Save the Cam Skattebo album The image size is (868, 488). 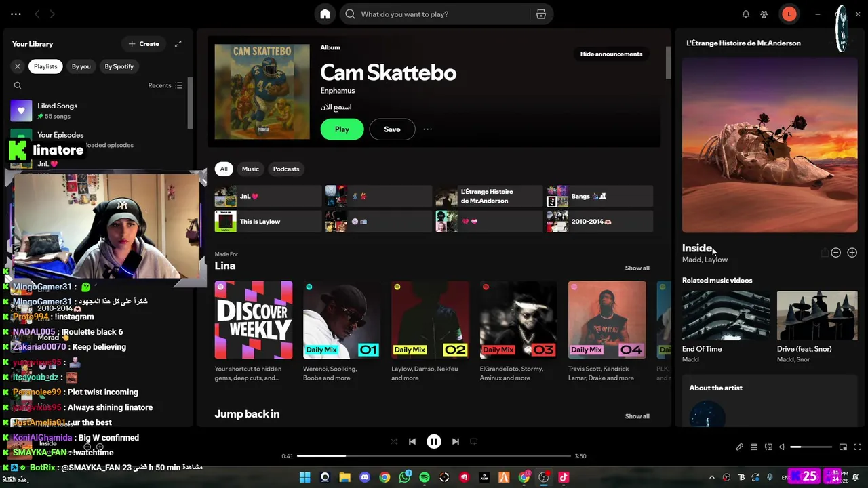[x=392, y=129]
